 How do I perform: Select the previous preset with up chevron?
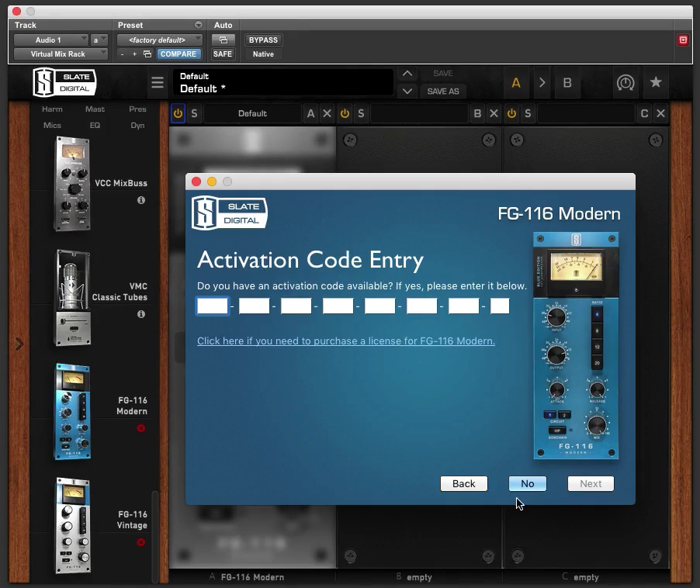click(x=407, y=74)
